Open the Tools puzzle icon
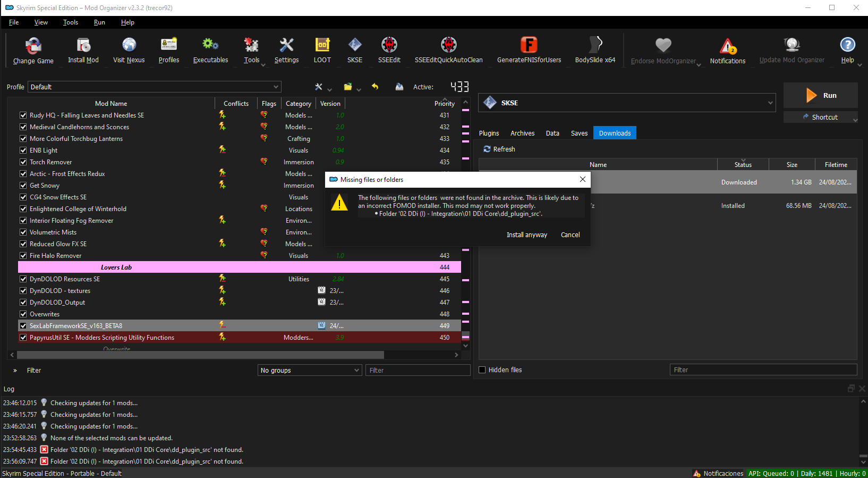Image resolution: width=868 pixels, height=478 pixels. (251, 45)
